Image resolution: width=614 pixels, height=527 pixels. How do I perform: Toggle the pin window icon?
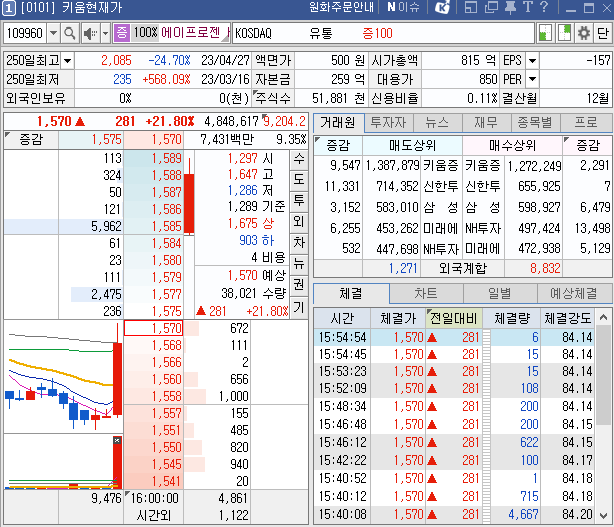510,7
